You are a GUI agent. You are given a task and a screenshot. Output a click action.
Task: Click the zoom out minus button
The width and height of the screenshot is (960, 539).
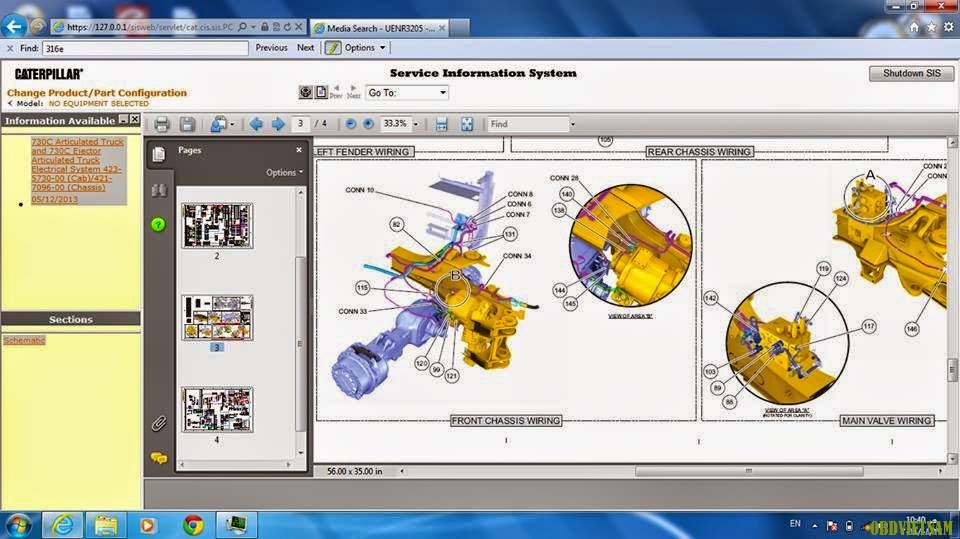[351, 124]
